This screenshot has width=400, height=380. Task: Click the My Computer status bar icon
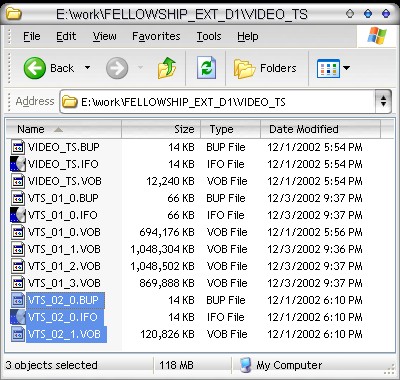pos(245,365)
